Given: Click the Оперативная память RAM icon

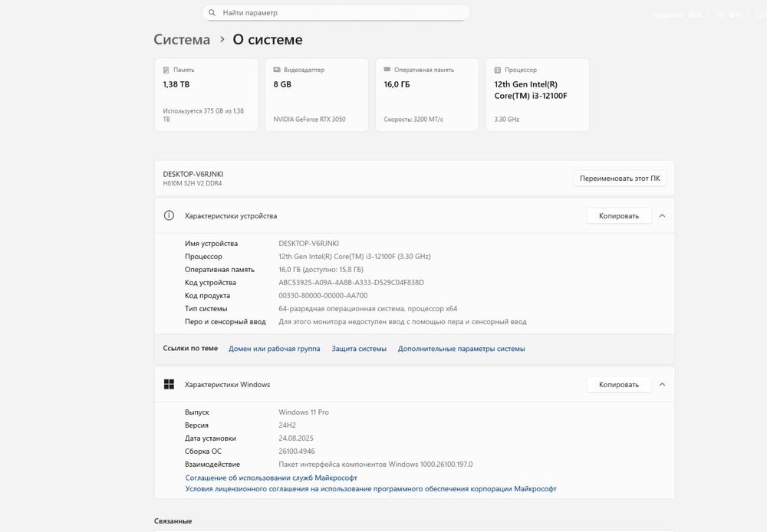Looking at the screenshot, I should [387, 70].
